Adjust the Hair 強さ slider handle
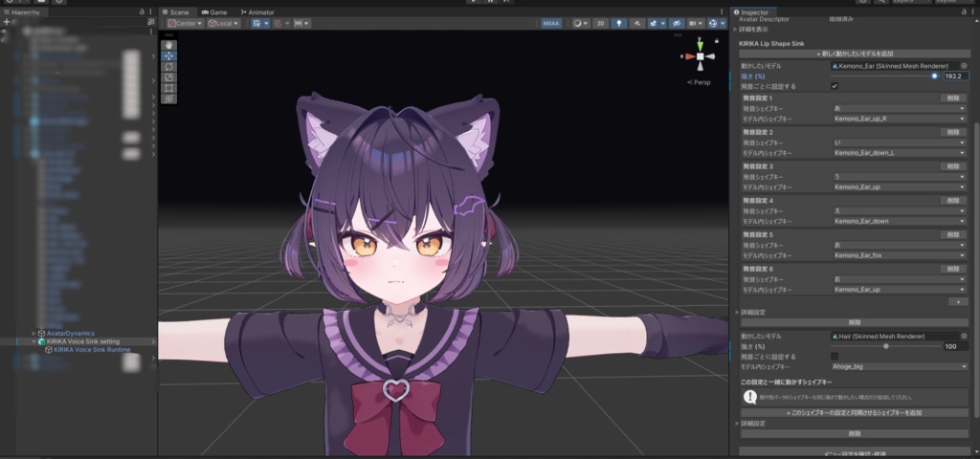This screenshot has height=459, width=980. click(885, 346)
